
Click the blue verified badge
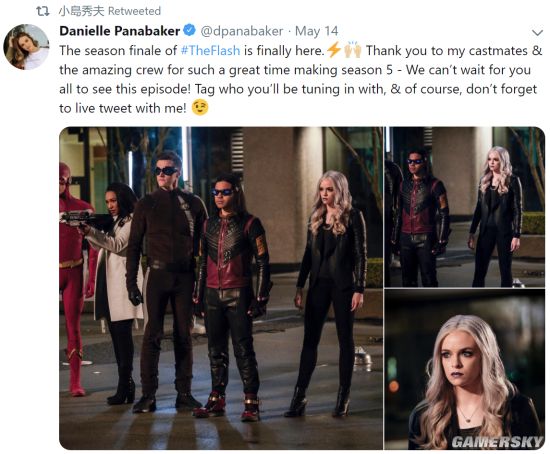click(189, 31)
